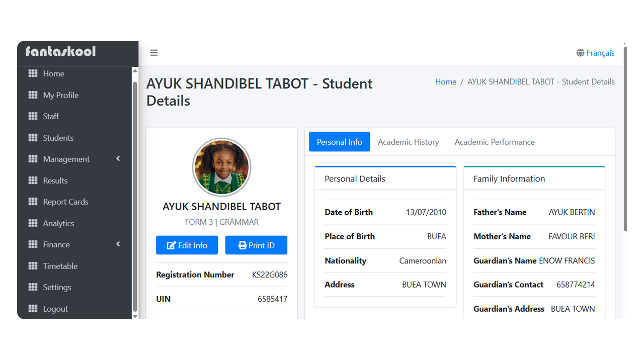
Task: Click the hamburger menu icon
Action: tap(154, 53)
